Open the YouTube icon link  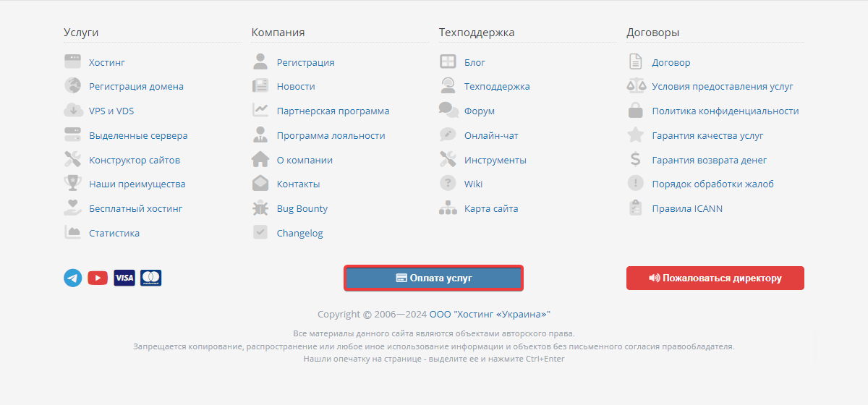click(x=98, y=278)
